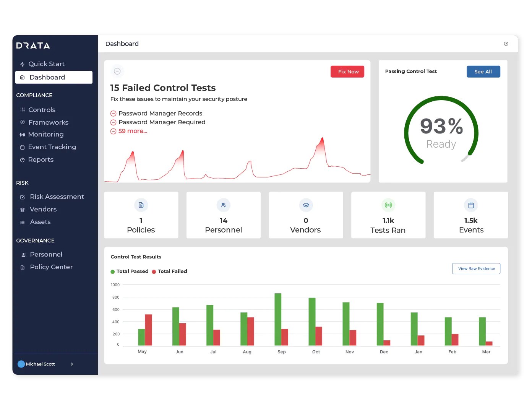Click See All for passing control tests
This screenshot has height=413, width=532.
click(x=483, y=72)
